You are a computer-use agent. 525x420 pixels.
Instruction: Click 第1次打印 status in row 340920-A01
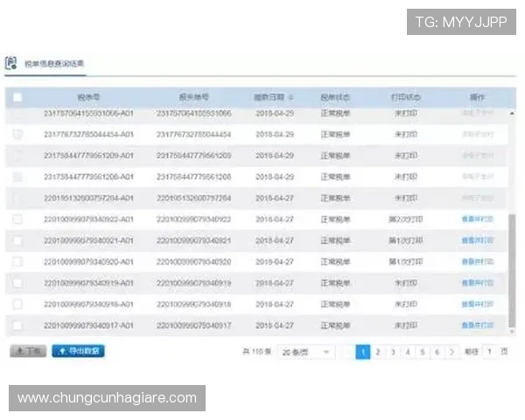tap(406, 262)
